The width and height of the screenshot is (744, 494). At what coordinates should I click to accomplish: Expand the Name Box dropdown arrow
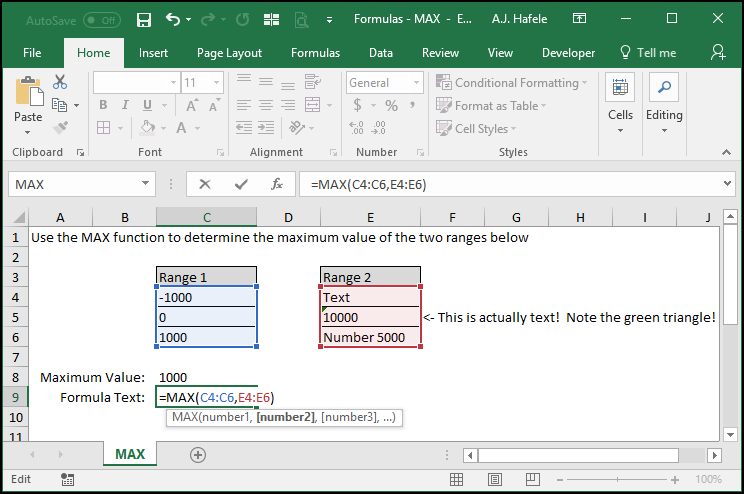[145, 184]
